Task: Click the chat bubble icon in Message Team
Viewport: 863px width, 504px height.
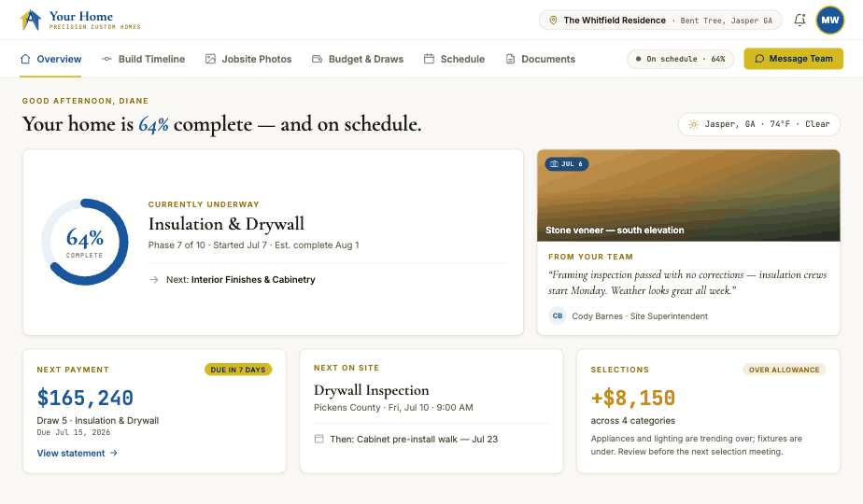Action: pyautogui.click(x=759, y=58)
